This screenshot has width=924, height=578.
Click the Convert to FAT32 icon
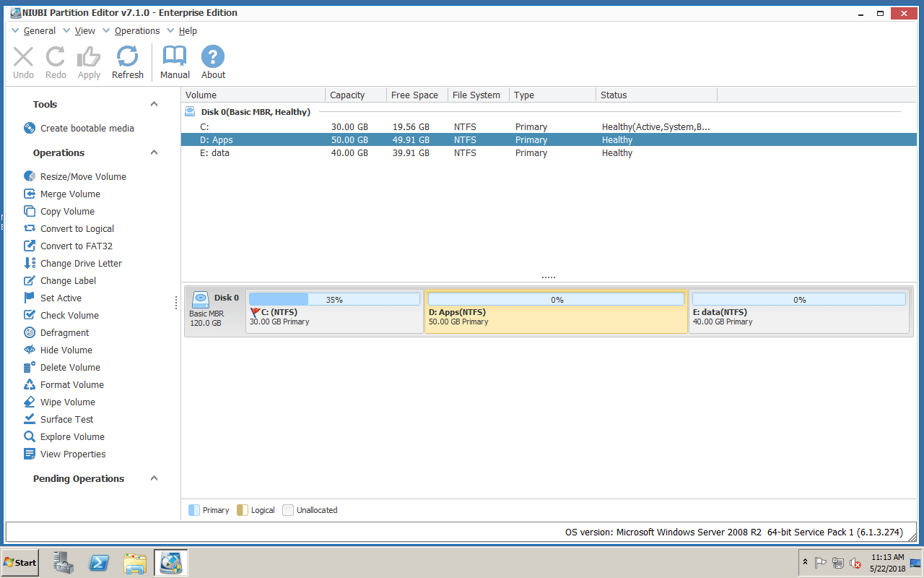[30, 246]
